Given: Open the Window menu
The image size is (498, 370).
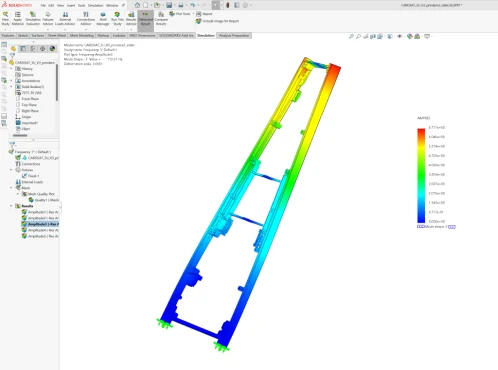Looking at the screenshot, I should (x=112, y=5).
